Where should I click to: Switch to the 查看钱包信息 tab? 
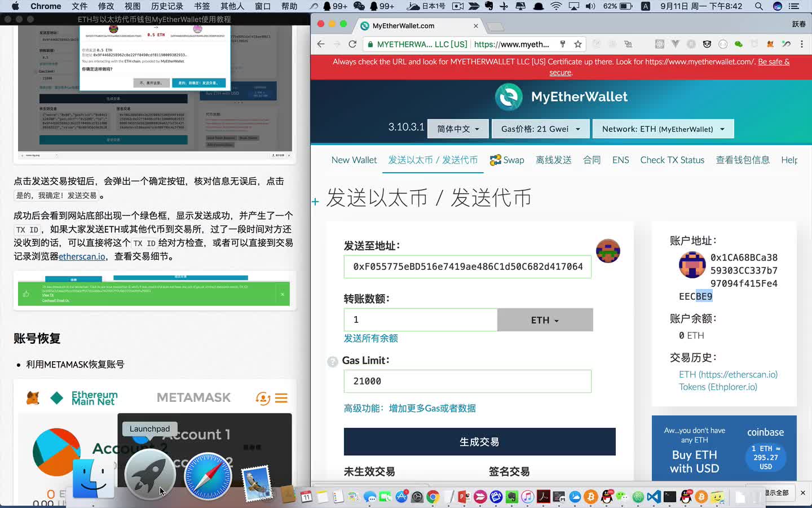[743, 160]
